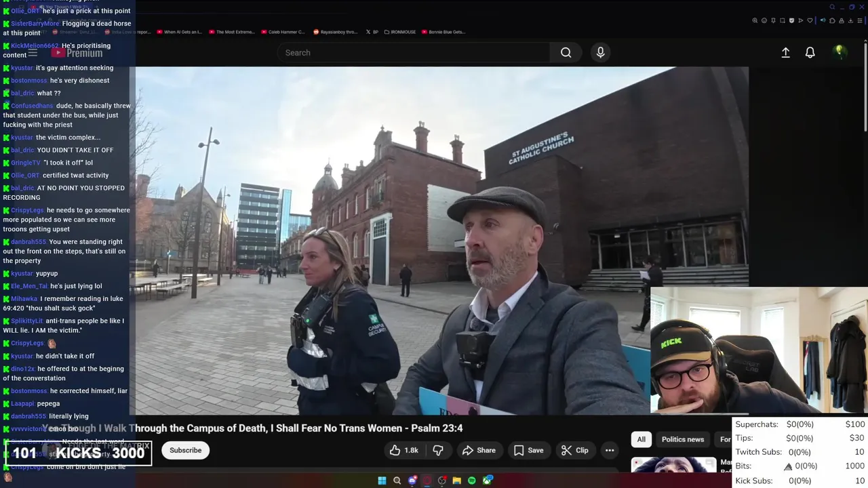The width and height of the screenshot is (868, 488).
Task: Click chat username 'dino12x'
Action: [22, 369]
